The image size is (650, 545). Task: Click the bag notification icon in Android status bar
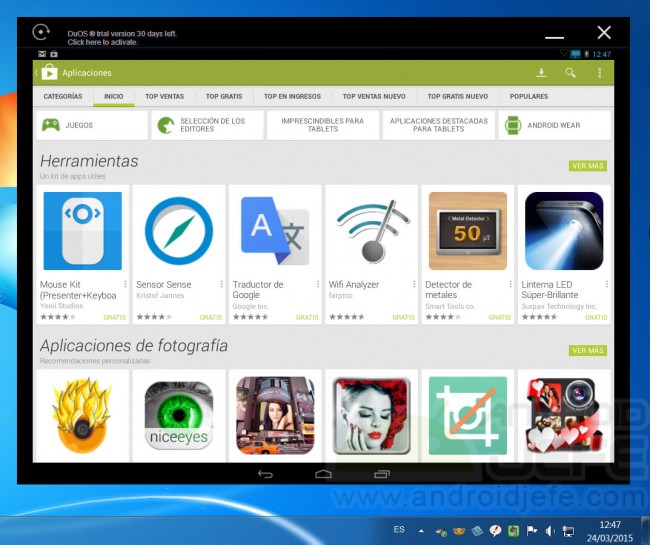coord(54,54)
